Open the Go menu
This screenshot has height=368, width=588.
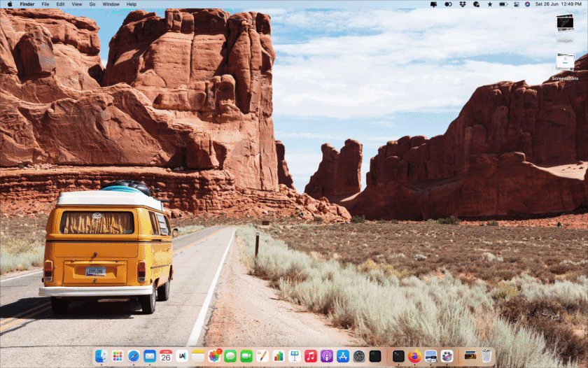tap(92, 4)
